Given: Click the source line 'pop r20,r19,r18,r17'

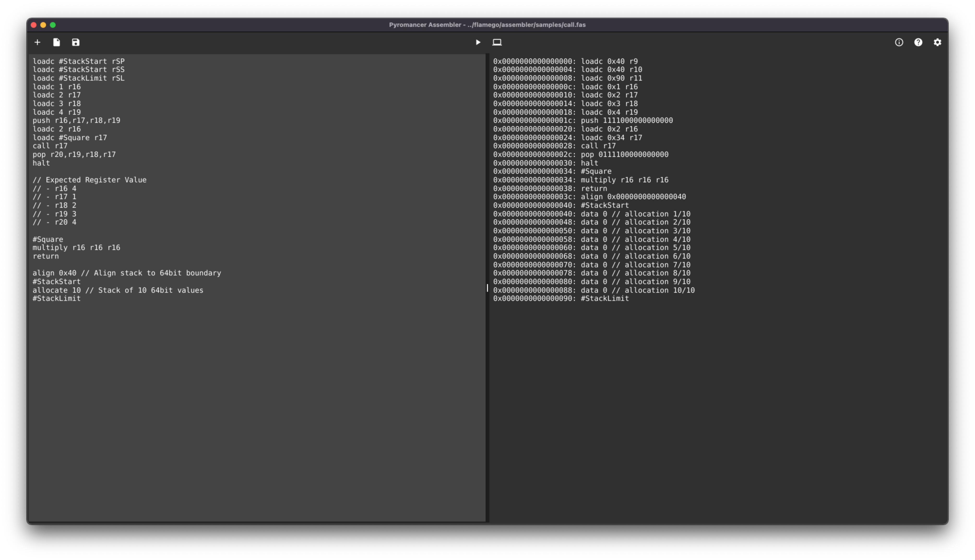Looking at the screenshot, I should click(x=74, y=155).
